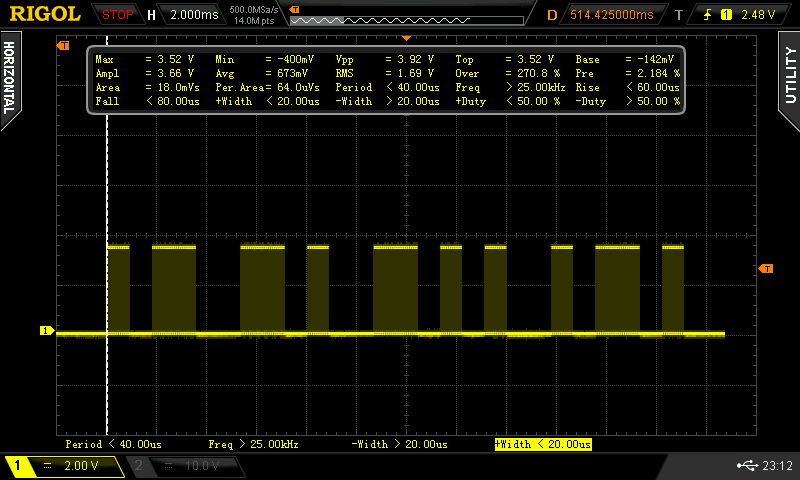Click the orange T trigger position marker top-left
The width and height of the screenshot is (800, 480).
click(63, 46)
